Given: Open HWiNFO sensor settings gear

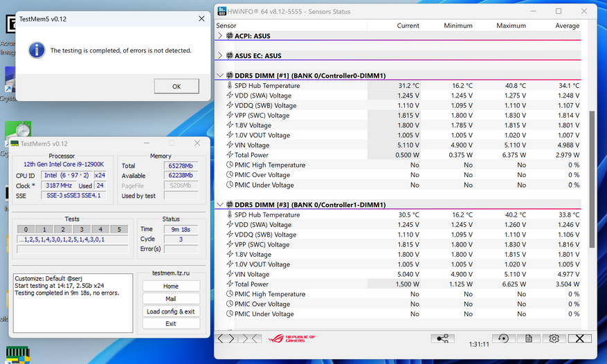Looking at the screenshot, I should click(x=554, y=338).
